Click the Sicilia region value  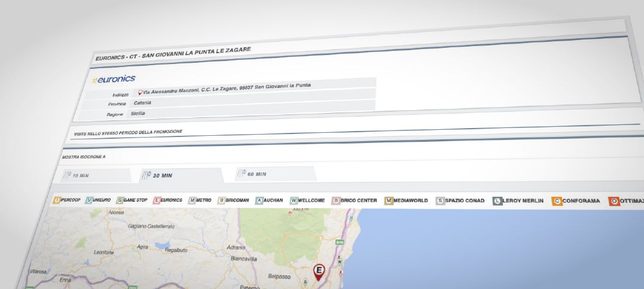pyautogui.click(x=137, y=113)
